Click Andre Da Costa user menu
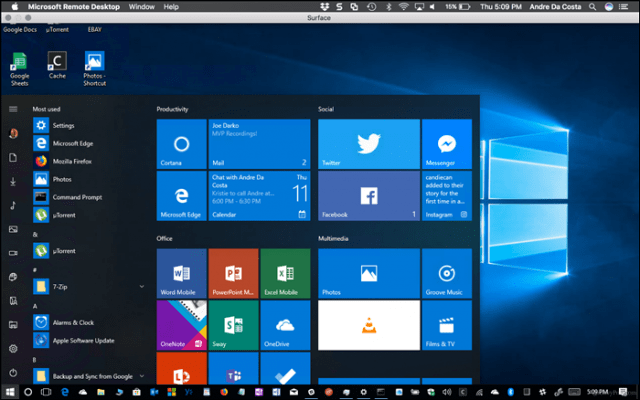The height and width of the screenshot is (400, 640). coord(555,7)
